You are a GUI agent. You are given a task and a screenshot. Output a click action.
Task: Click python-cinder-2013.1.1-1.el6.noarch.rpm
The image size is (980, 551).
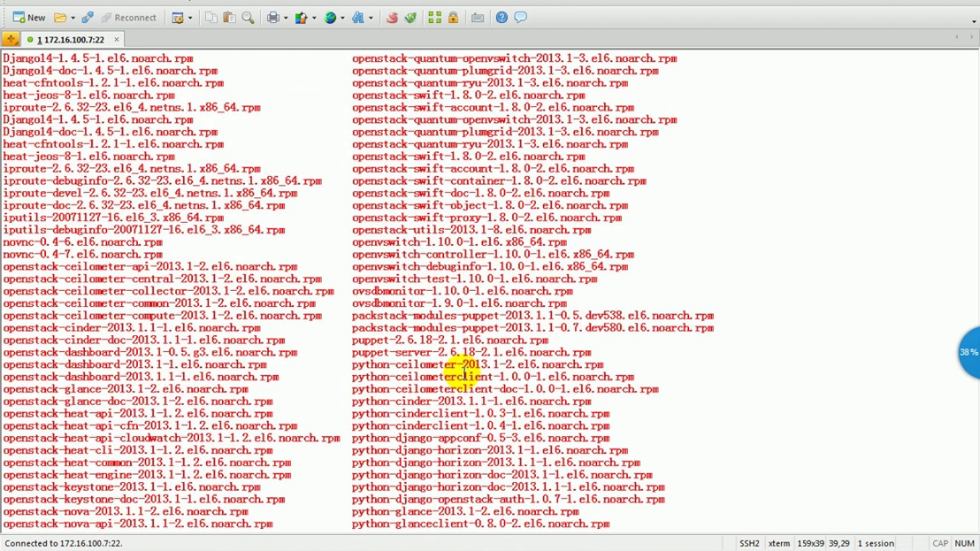click(472, 401)
